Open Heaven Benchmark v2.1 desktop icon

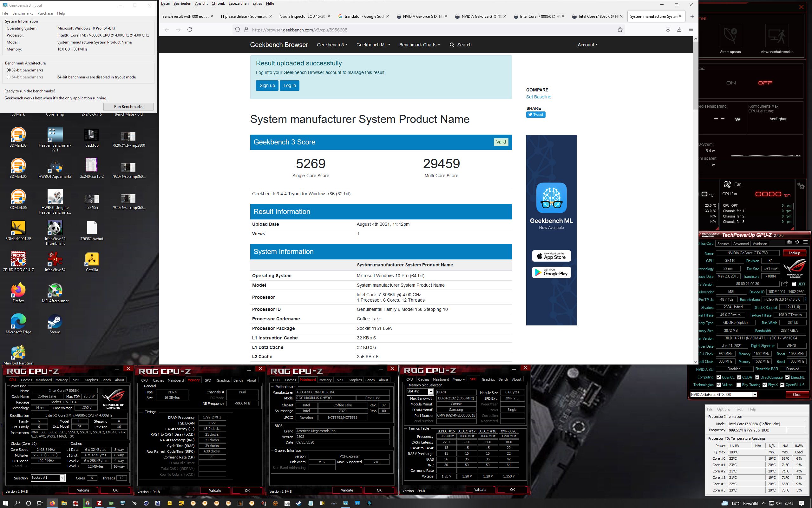pos(55,139)
